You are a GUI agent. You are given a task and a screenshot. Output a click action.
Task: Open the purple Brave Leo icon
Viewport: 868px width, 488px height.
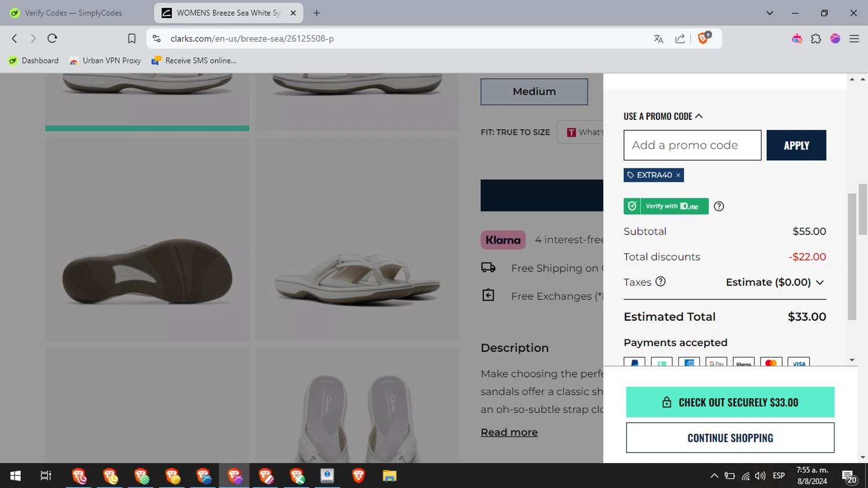tap(835, 39)
